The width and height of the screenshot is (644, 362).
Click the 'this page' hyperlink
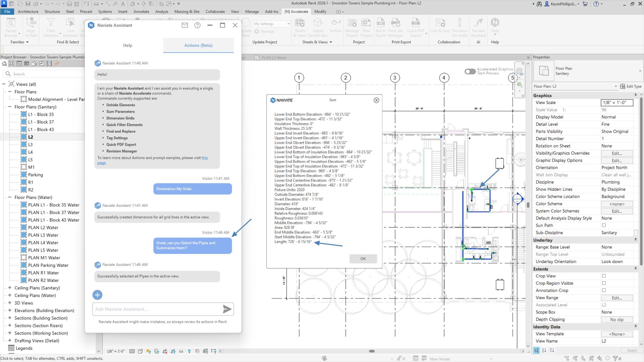[205, 158]
